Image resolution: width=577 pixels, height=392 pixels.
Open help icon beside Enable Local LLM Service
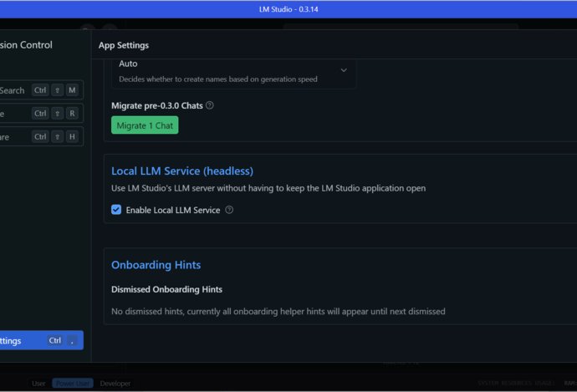tap(229, 210)
